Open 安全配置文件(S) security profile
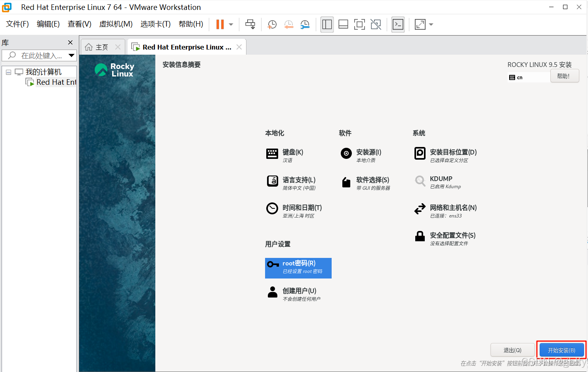The image size is (588, 372). [x=445, y=238]
